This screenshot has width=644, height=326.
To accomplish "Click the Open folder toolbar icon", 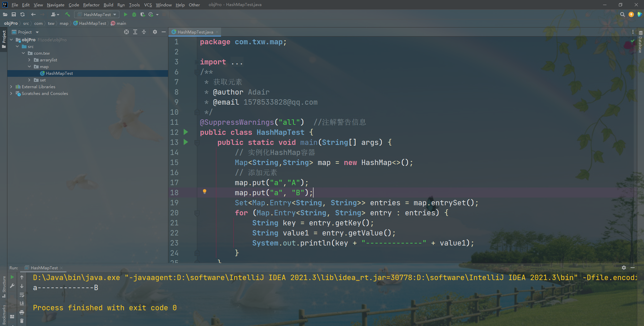I will pyautogui.click(x=5, y=14).
